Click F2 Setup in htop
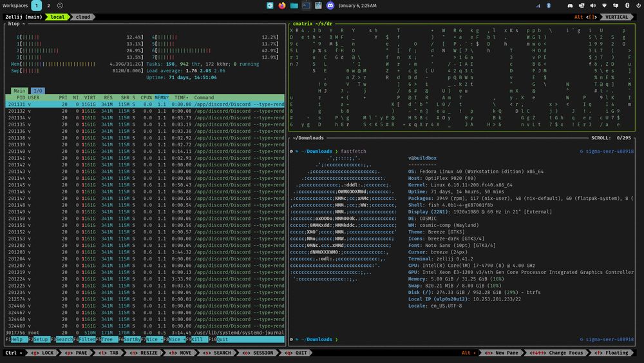 [x=40, y=339]
